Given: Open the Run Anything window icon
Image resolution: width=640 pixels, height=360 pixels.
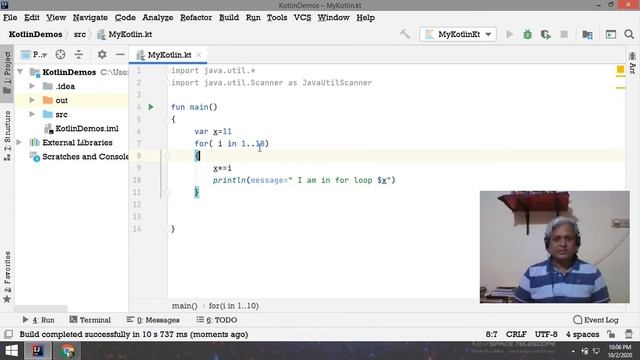Looking at the screenshot, I should click(x=611, y=35).
